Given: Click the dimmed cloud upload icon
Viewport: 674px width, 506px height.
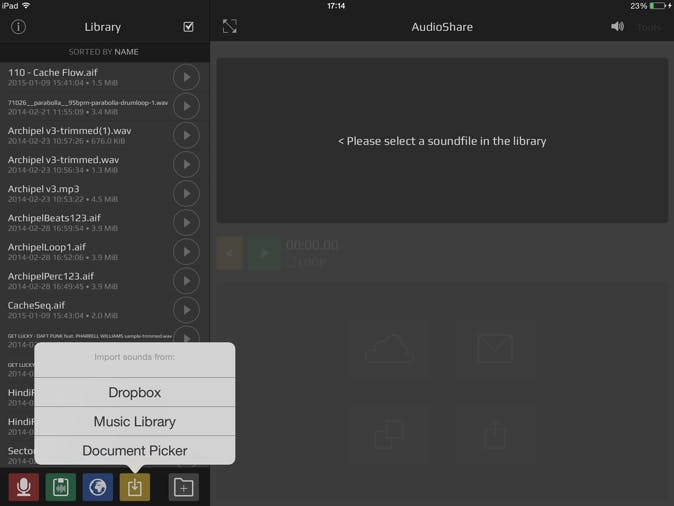Looking at the screenshot, I should point(389,349).
